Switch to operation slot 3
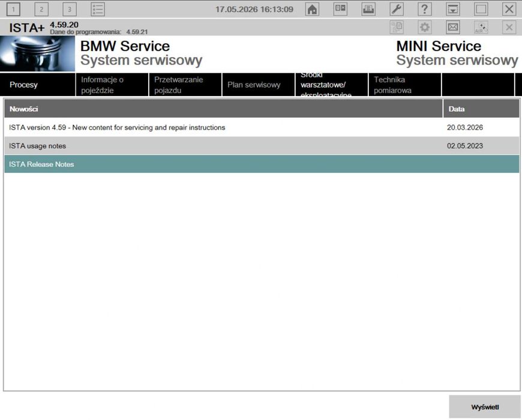The width and height of the screenshot is (522, 420). 70,10
